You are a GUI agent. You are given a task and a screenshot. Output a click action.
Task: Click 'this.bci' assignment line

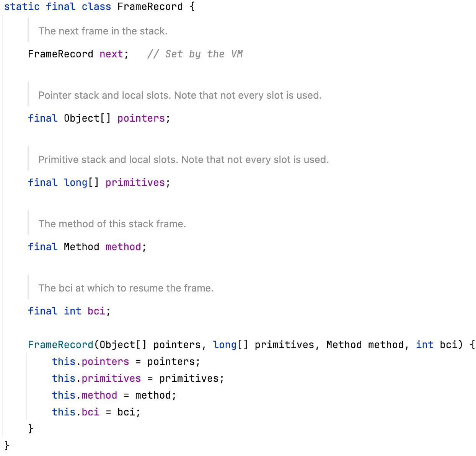(96, 412)
